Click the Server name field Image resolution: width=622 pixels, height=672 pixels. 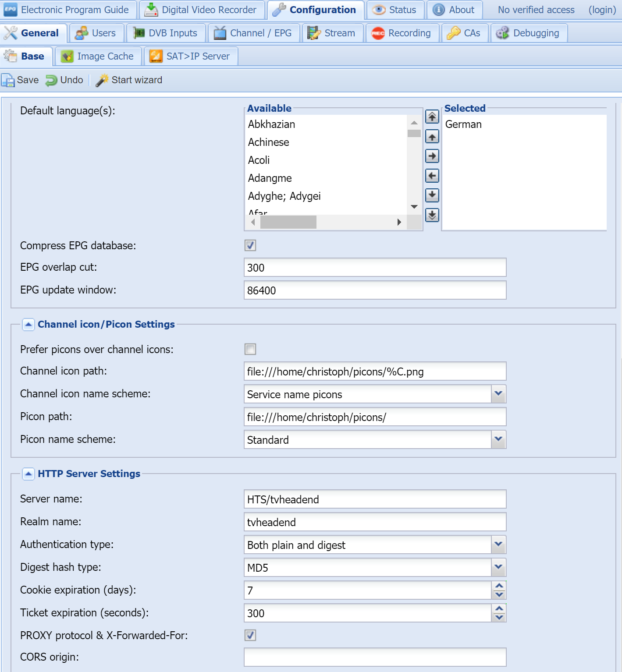(x=375, y=499)
